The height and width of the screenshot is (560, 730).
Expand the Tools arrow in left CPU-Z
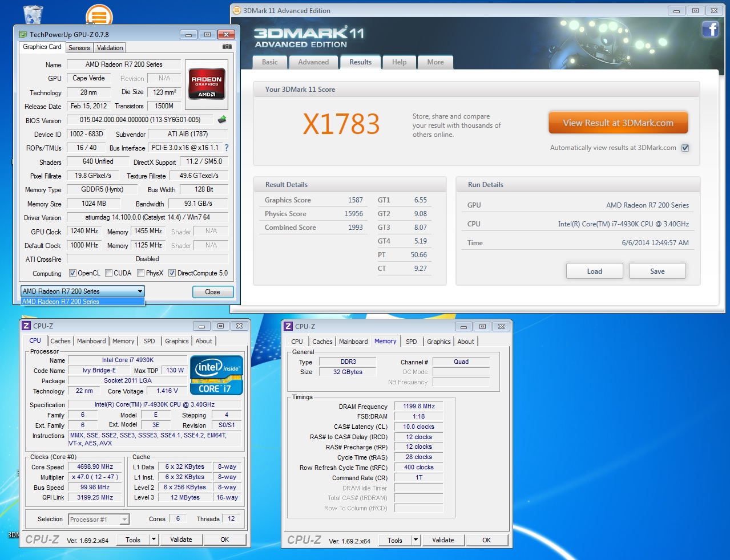click(x=154, y=539)
